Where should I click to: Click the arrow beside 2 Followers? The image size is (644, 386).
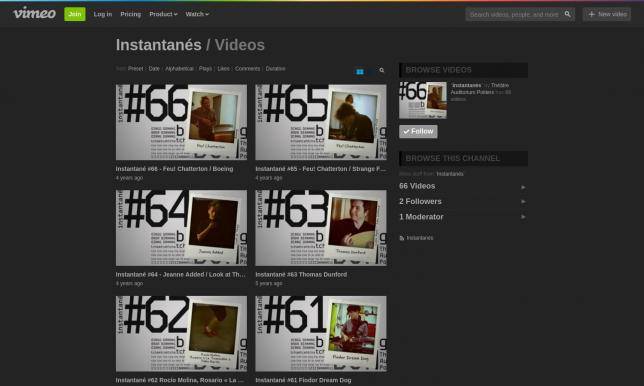(x=523, y=202)
